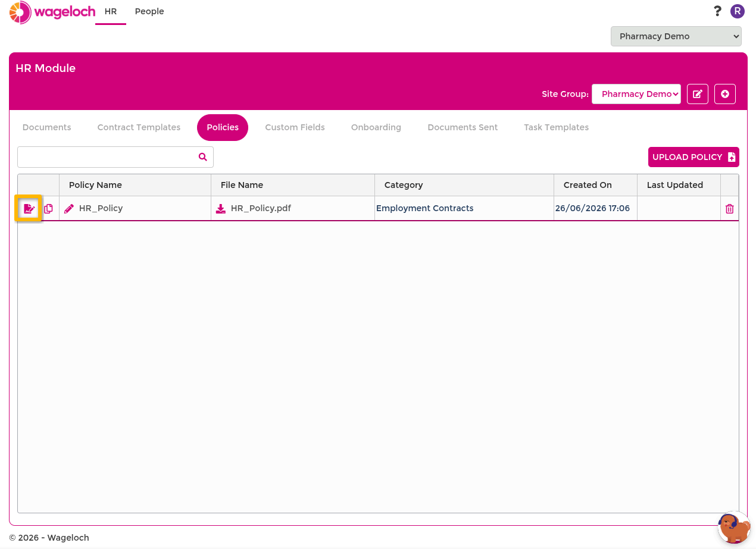Switch to the Documents tab
The width and height of the screenshot is (756, 549).
coord(46,127)
